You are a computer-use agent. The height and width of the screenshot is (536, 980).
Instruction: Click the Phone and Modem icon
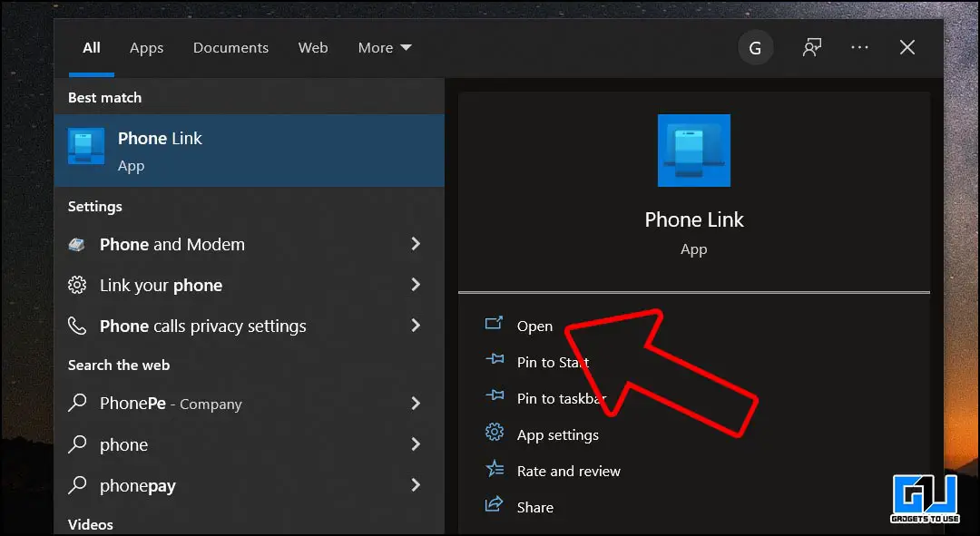(x=77, y=244)
